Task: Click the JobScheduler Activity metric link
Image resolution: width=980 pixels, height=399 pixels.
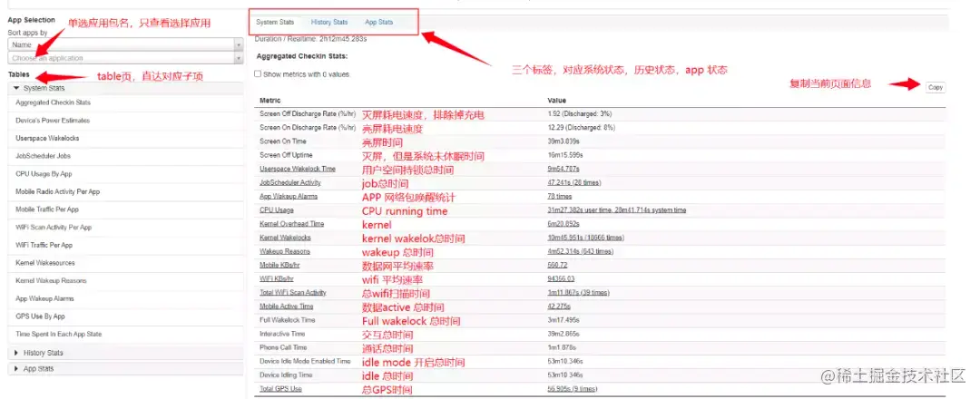Action: 290,182
